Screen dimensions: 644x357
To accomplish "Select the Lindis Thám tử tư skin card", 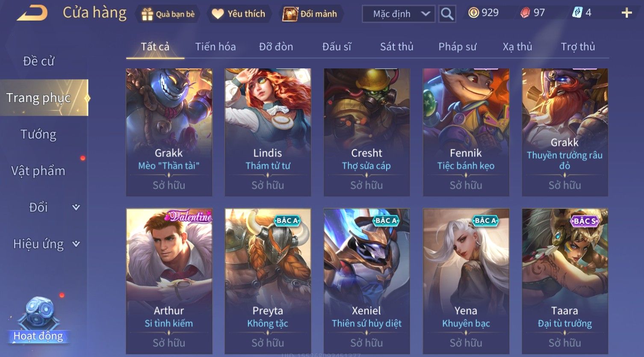I will (268, 132).
